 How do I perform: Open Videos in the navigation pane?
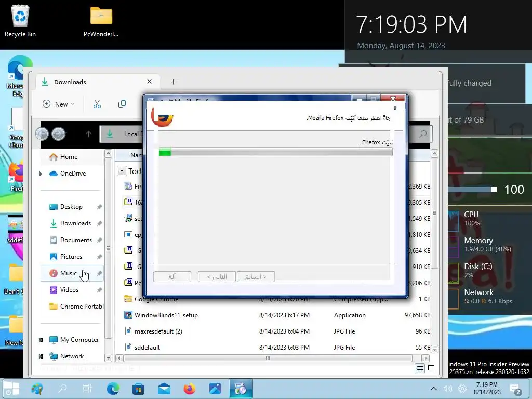tap(64, 290)
